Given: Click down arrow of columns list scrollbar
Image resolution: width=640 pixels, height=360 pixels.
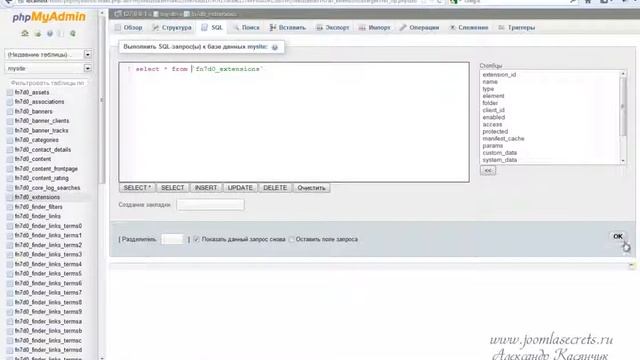Looking at the screenshot, I should click(x=623, y=161).
